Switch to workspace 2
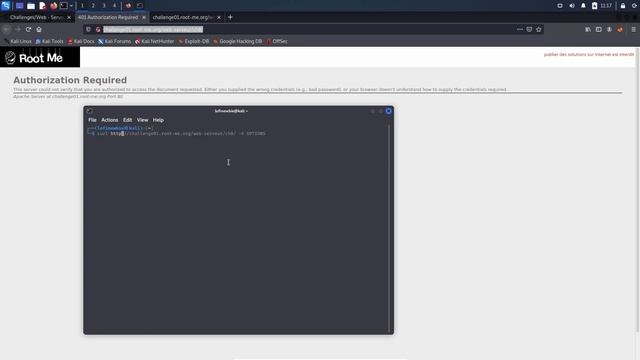The height and width of the screenshot is (360, 640). [93, 6]
